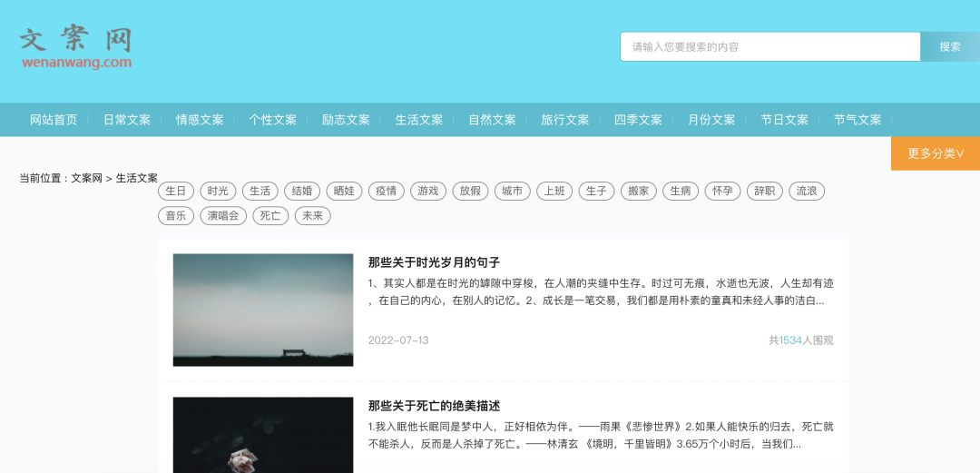Image resolution: width=980 pixels, height=473 pixels.
Task: Open the 四季文案 category
Action: (x=638, y=120)
